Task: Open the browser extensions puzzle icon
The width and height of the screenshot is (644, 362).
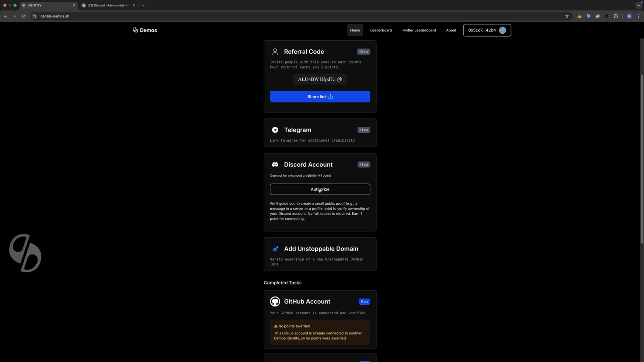Action: 616,16
